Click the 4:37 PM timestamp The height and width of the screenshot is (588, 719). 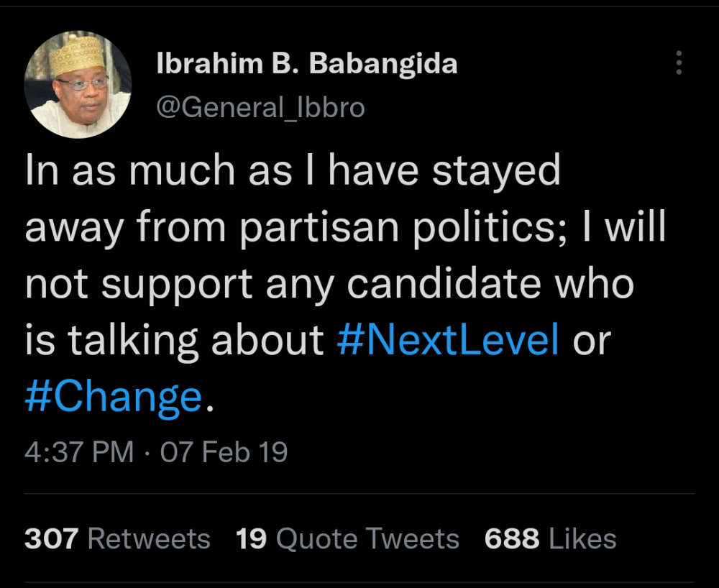(79, 451)
